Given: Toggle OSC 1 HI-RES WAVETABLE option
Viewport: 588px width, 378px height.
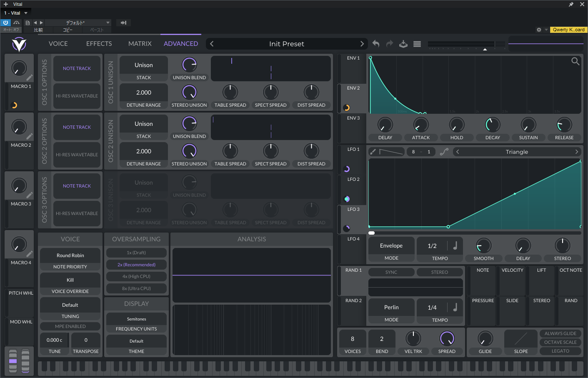Looking at the screenshot, I should point(77,96).
